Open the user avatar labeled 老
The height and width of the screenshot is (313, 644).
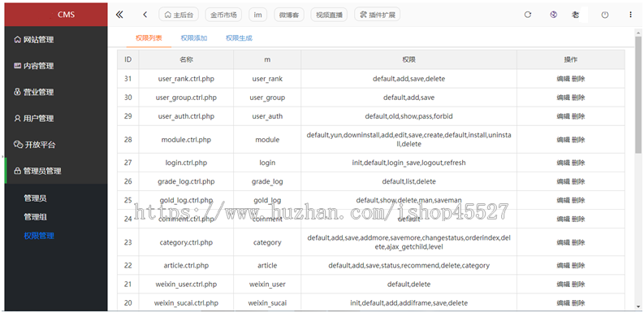coord(576,15)
